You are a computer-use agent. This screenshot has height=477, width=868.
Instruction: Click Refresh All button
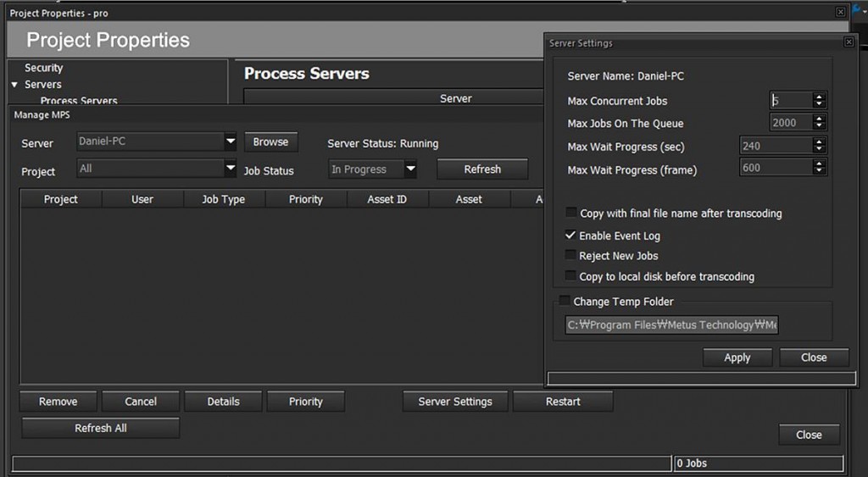[x=101, y=428]
